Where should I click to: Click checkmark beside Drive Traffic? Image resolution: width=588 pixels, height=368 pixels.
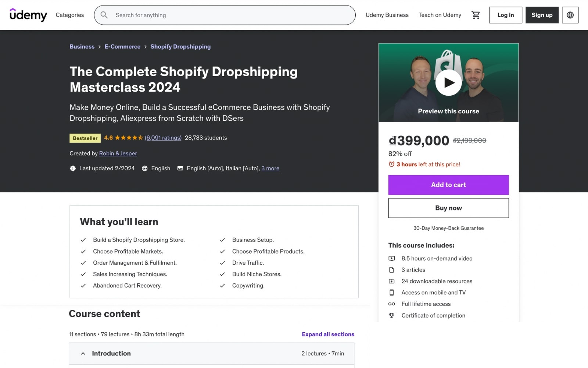coord(222,263)
